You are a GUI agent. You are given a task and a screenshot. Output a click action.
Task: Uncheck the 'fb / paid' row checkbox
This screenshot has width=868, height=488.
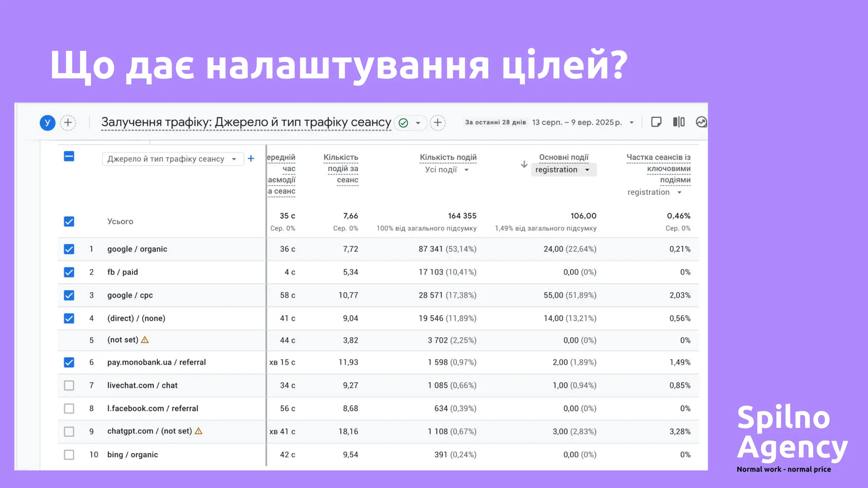pyautogui.click(x=69, y=272)
